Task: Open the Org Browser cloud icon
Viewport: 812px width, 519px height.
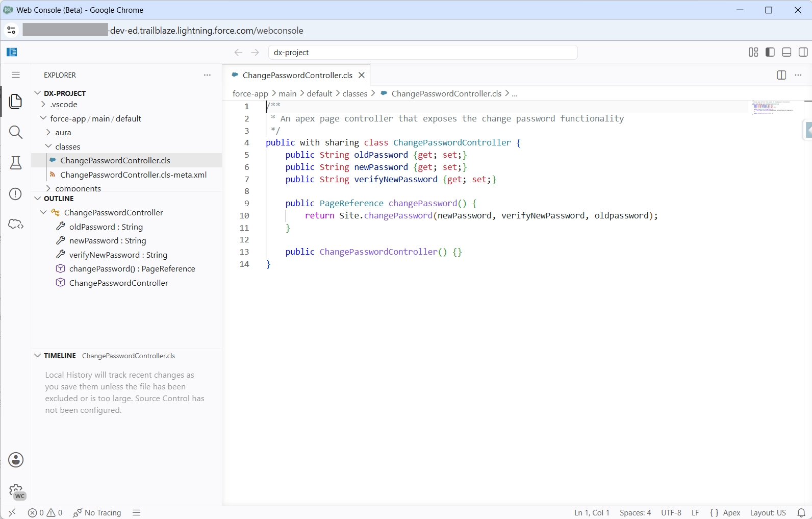Action: (x=16, y=224)
